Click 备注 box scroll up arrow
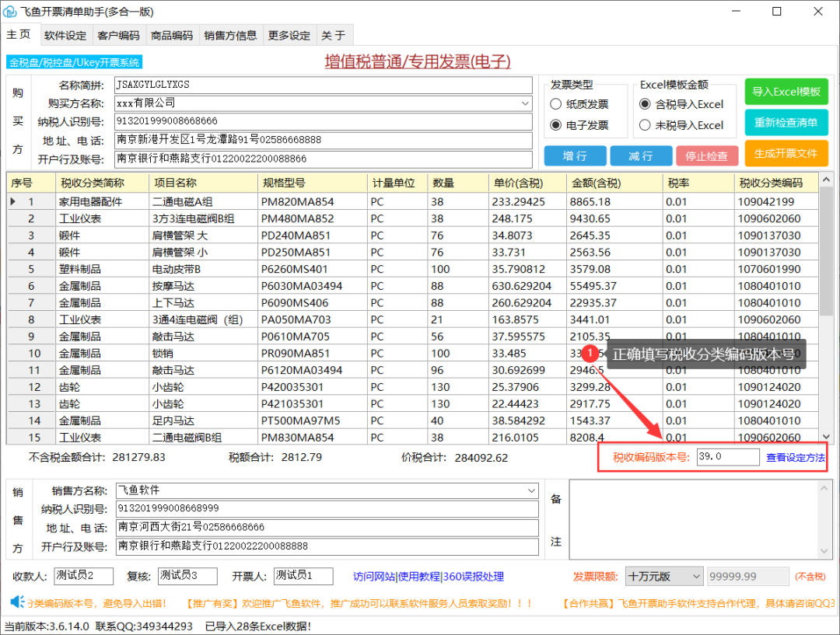840x635 pixels. [824, 488]
